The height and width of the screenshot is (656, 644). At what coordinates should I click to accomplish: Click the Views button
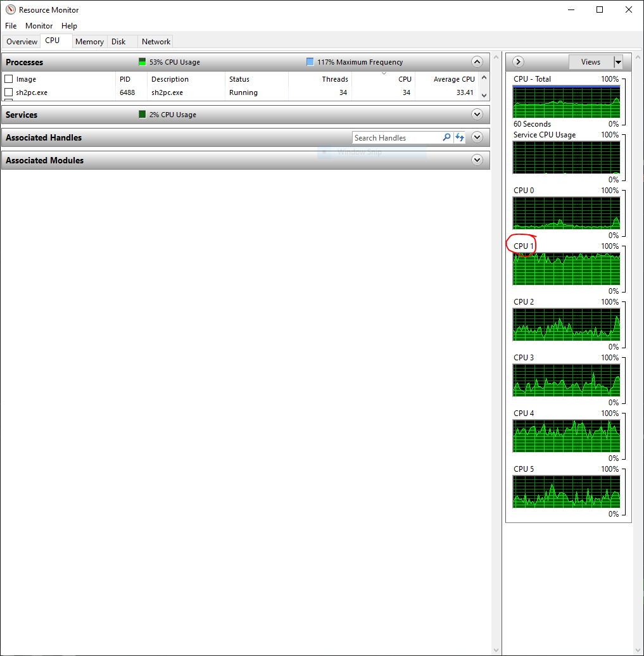click(591, 62)
